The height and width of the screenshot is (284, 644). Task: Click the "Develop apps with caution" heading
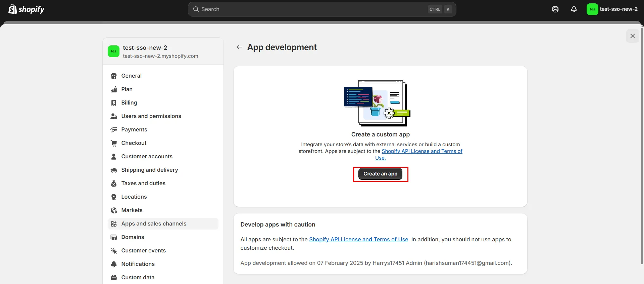pyautogui.click(x=278, y=225)
